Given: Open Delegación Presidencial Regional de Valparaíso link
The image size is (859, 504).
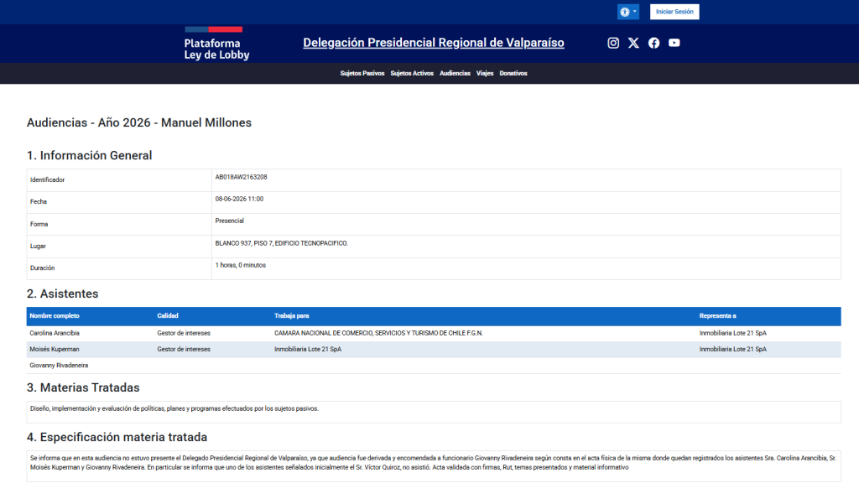Looking at the screenshot, I should click(434, 43).
